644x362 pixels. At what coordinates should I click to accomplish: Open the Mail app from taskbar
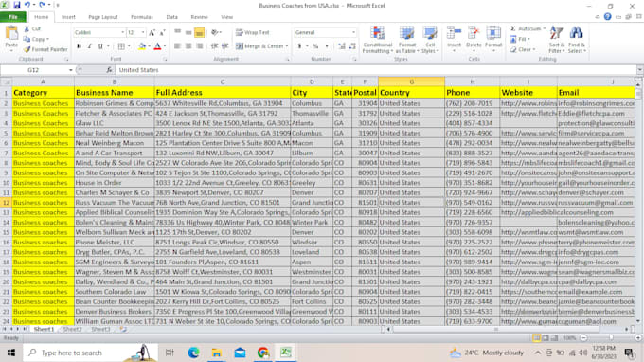240,353
